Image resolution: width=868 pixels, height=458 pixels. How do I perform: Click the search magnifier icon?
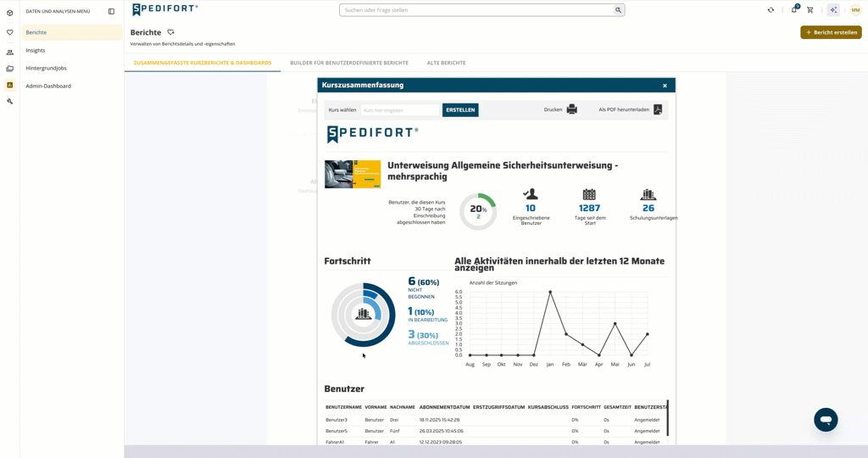[618, 10]
